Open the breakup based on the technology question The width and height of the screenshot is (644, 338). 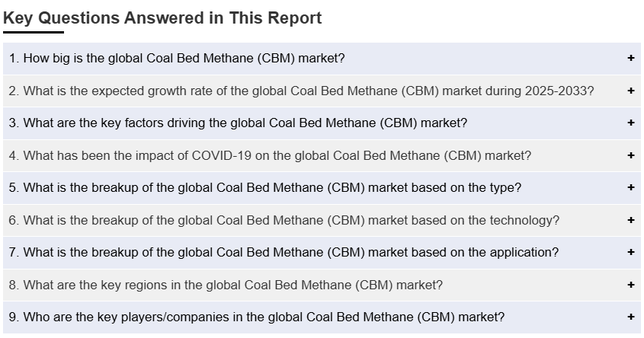[x=284, y=220]
